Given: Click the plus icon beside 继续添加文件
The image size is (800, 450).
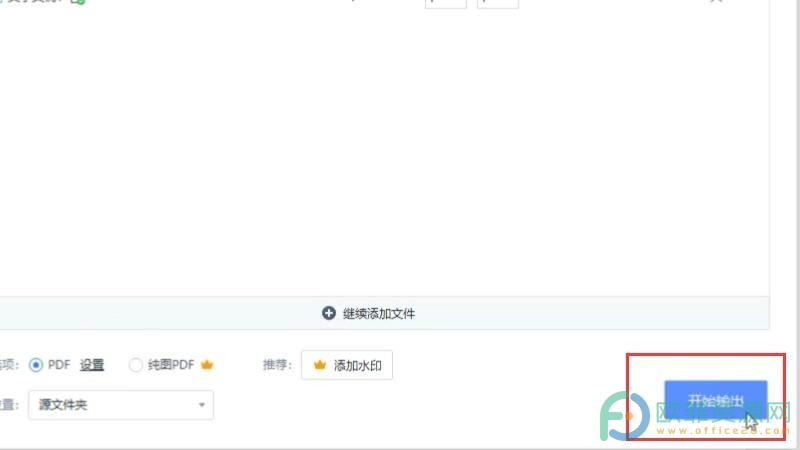Looking at the screenshot, I should pyautogui.click(x=329, y=313).
